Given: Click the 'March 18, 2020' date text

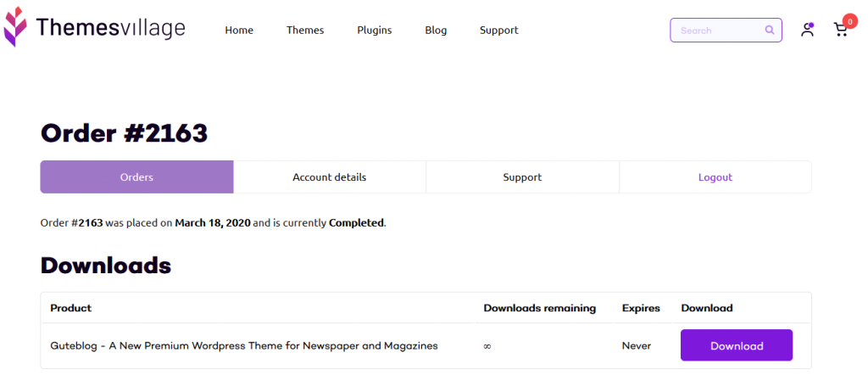Looking at the screenshot, I should tap(213, 223).
